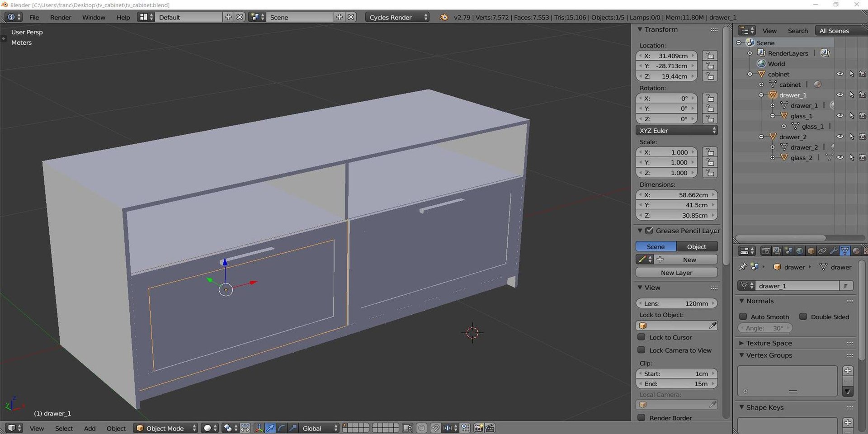Collapse the drawer_2 object tree node

pyautogui.click(x=761, y=137)
